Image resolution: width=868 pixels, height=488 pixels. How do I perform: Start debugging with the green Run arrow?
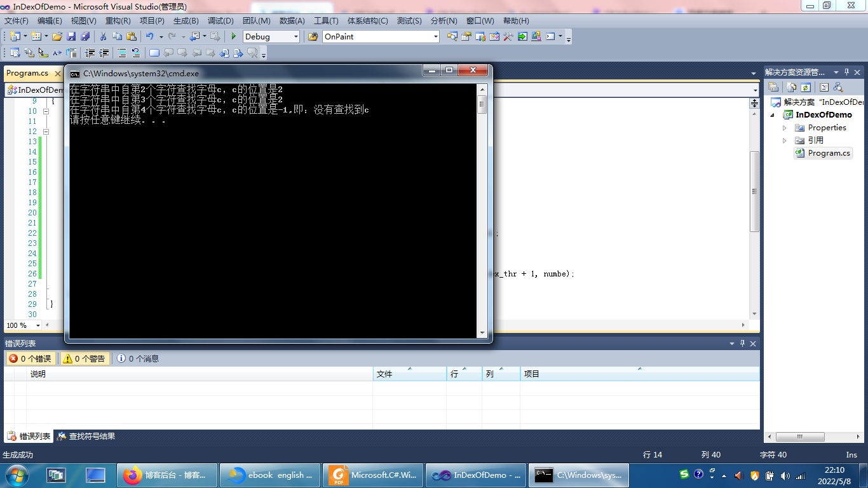233,36
